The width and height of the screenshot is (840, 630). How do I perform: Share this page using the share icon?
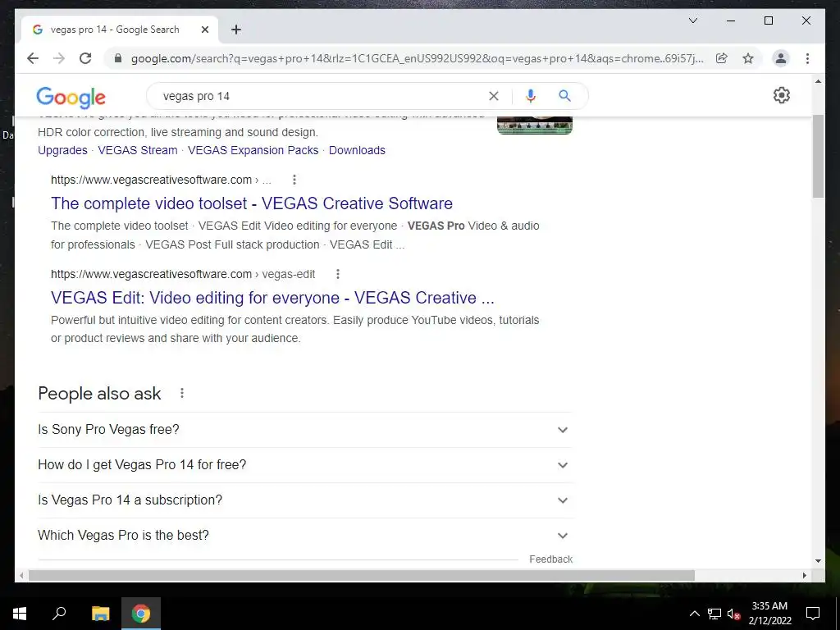722,58
